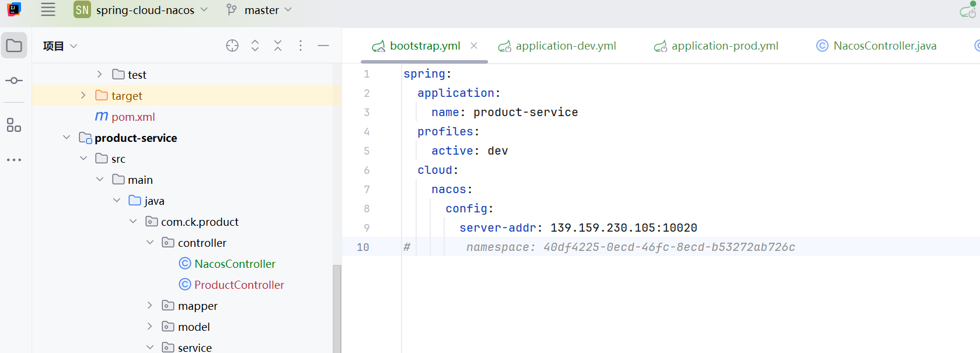Click 'spring:' key on line 1
Screen dimensions: 980x353
(x=427, y=74)
